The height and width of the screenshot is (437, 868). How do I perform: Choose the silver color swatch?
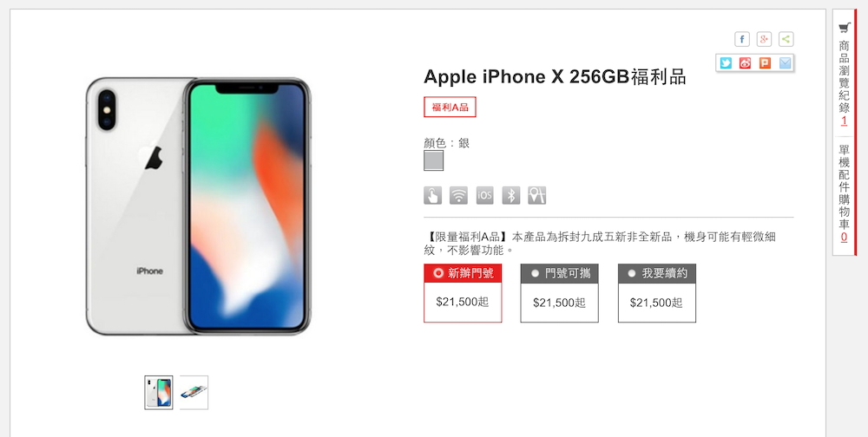433,161
